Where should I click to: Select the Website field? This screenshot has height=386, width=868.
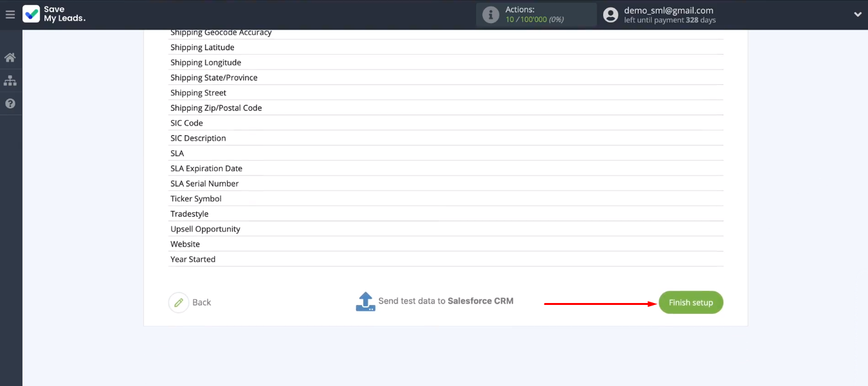(446, 244)
